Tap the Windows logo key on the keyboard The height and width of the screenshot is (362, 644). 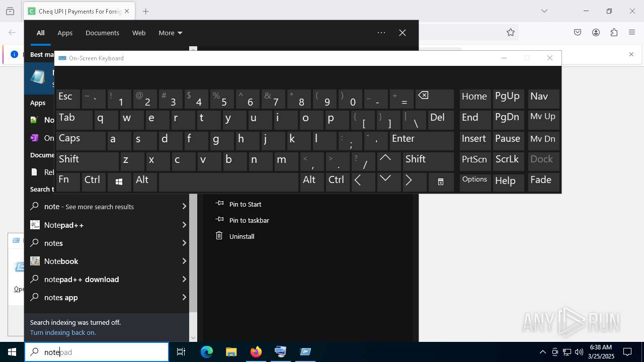[119, 182]
